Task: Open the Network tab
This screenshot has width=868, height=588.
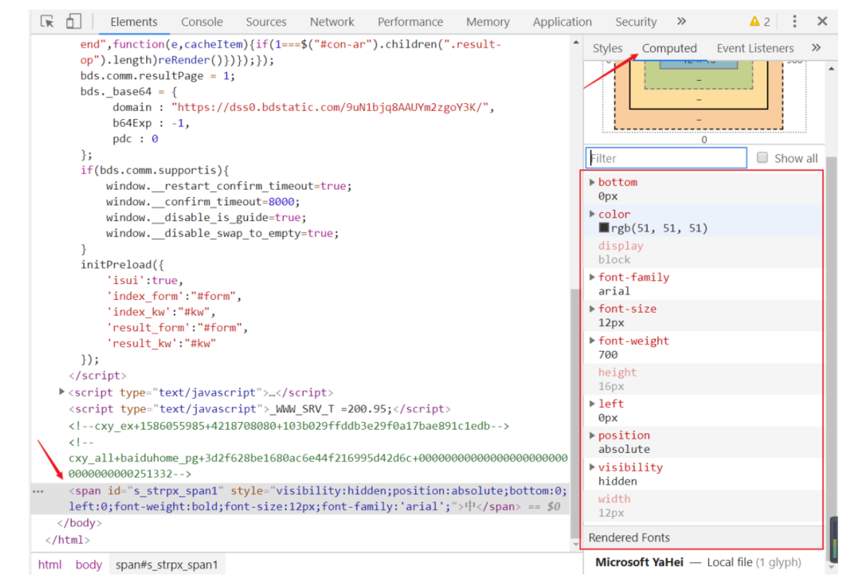Action: pyautogui.click(x=332, y=22)
